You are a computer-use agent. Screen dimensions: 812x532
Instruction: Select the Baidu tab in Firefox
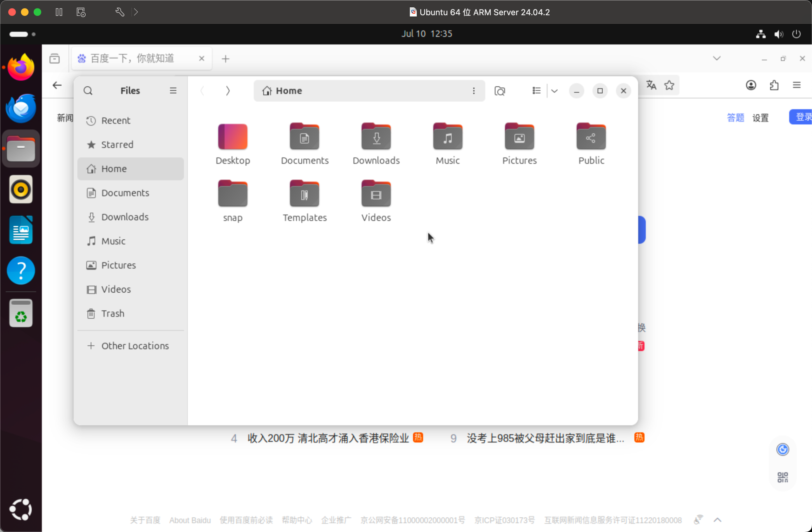(141, 58)
